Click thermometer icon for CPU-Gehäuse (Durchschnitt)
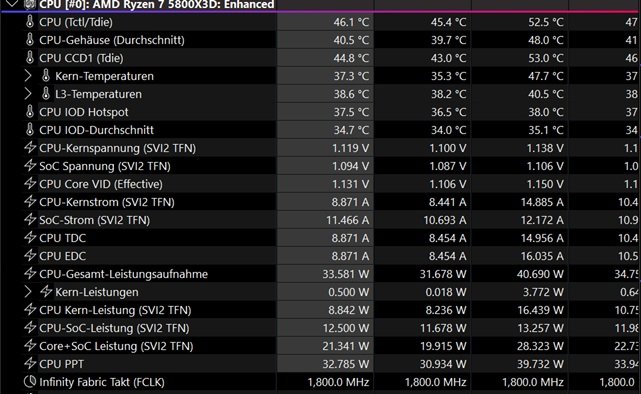Image resolution: width=641 pixels, height=394 pixels. pos(30,40)
